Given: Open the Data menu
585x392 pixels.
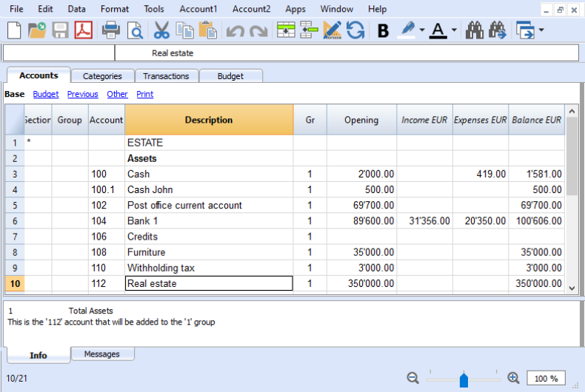Looking at the screenshot, I should (x=76, y=9).
